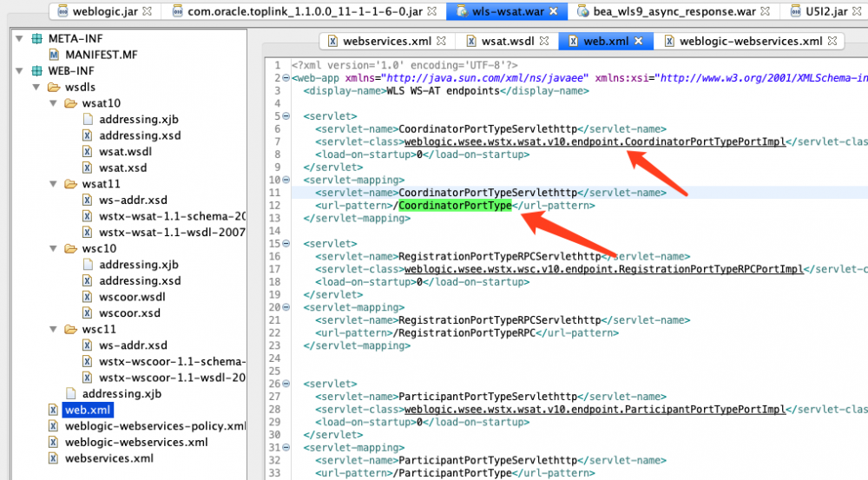Click the wls-wsat.war tab archive icon
The width and height of the screenshot is (868, 480).
click(462, 11)
